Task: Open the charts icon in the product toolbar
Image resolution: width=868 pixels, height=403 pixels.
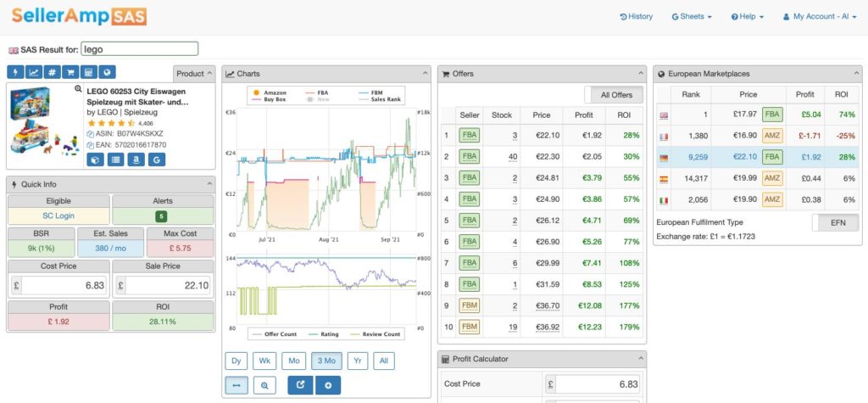Action: click(x=34, y=73)
